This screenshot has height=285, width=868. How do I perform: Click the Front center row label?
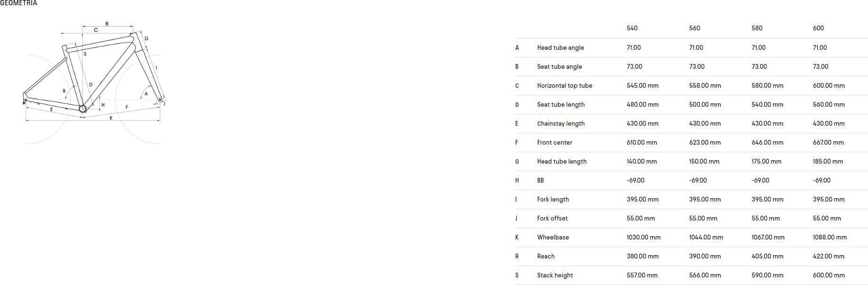[555, 143]
